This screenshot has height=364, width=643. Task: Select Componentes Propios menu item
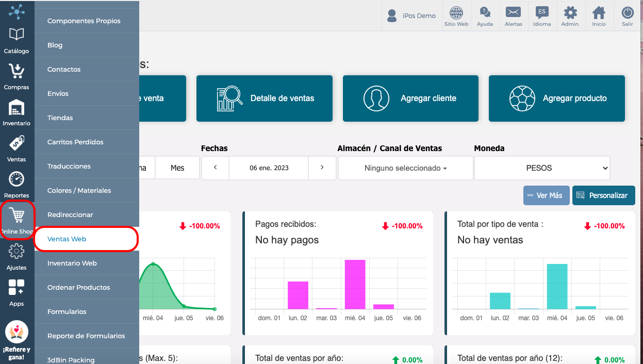[87, 21]
